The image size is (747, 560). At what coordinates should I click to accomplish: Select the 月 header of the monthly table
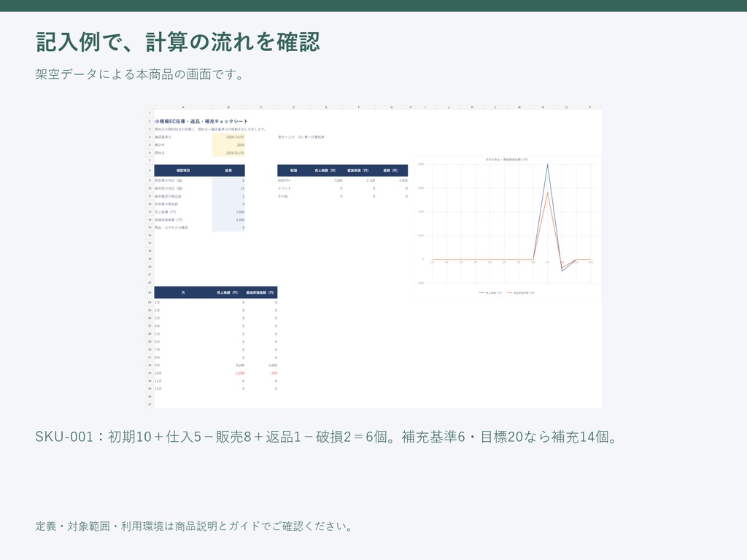(183, 292)
